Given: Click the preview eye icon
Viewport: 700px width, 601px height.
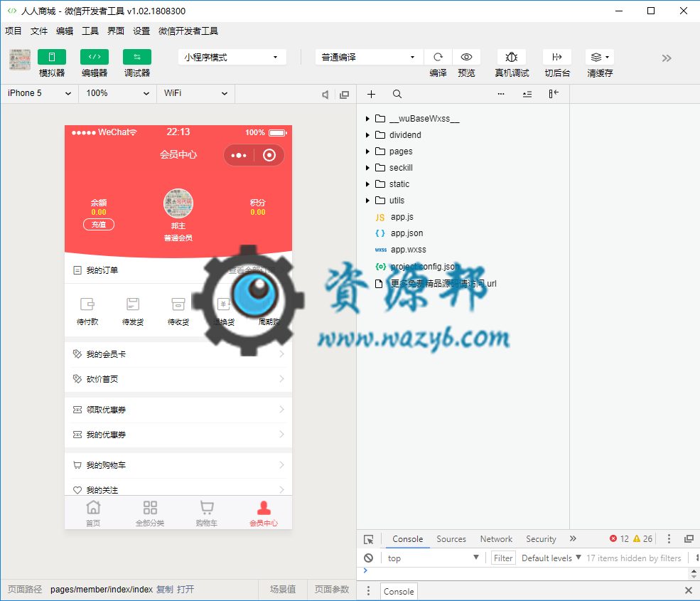Looking at the screenshot, I should tap(466, 57).
